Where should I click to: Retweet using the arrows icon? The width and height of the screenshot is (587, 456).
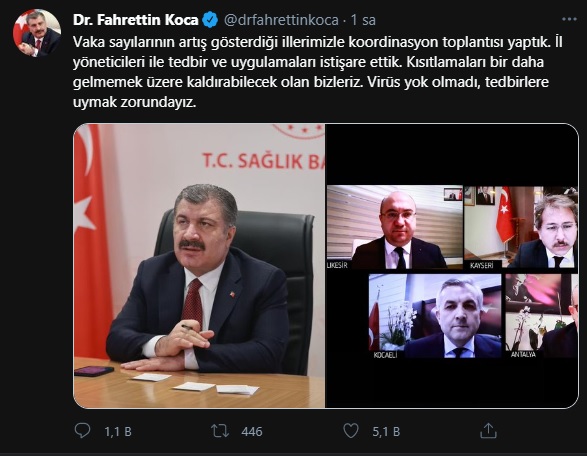click(220, 431)
